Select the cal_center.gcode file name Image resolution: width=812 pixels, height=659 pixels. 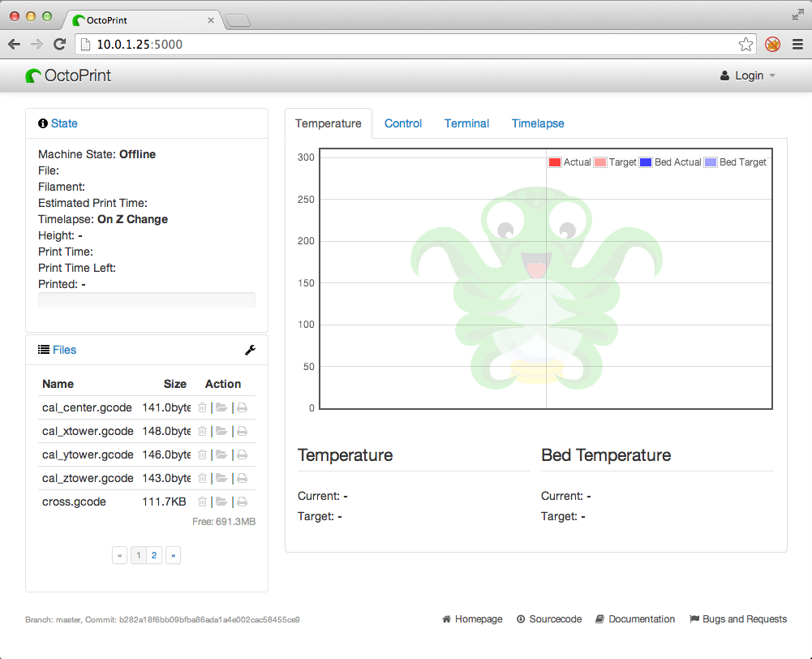coord(87,407)
